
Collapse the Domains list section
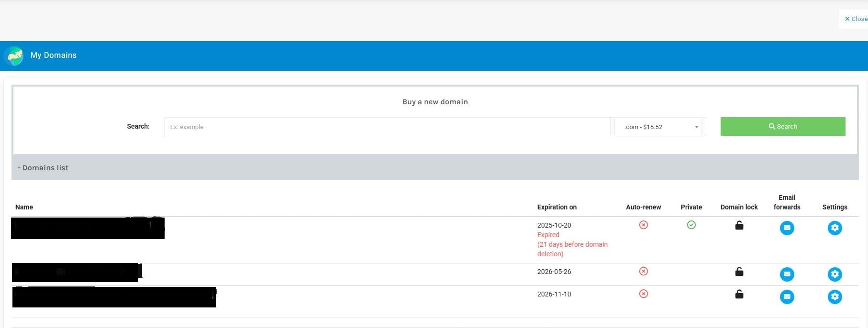point(43,168)
